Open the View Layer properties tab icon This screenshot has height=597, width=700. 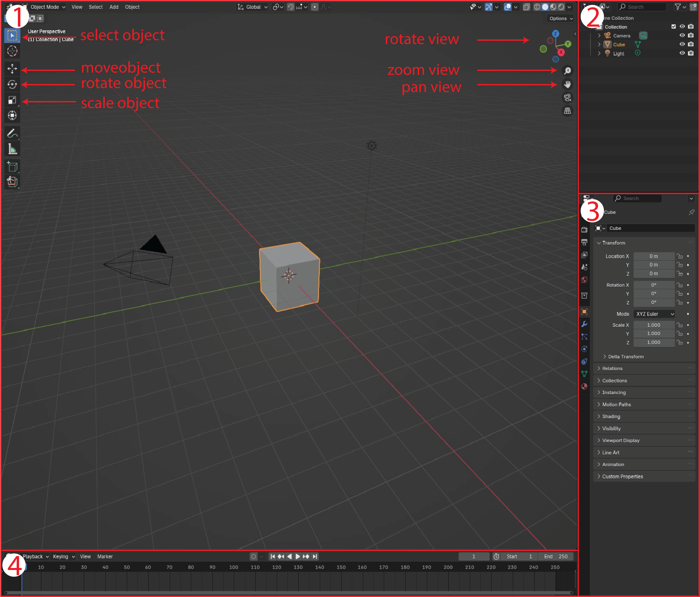(x=584, y=255)
